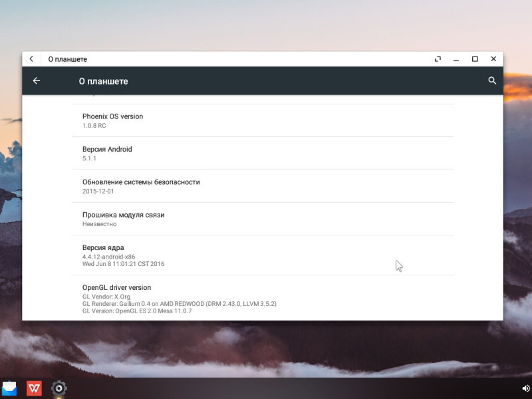Click the Неизвестно baseband value
Viewport: 532px width, 399px height.
pyautogui.click(x=99, y=224)
